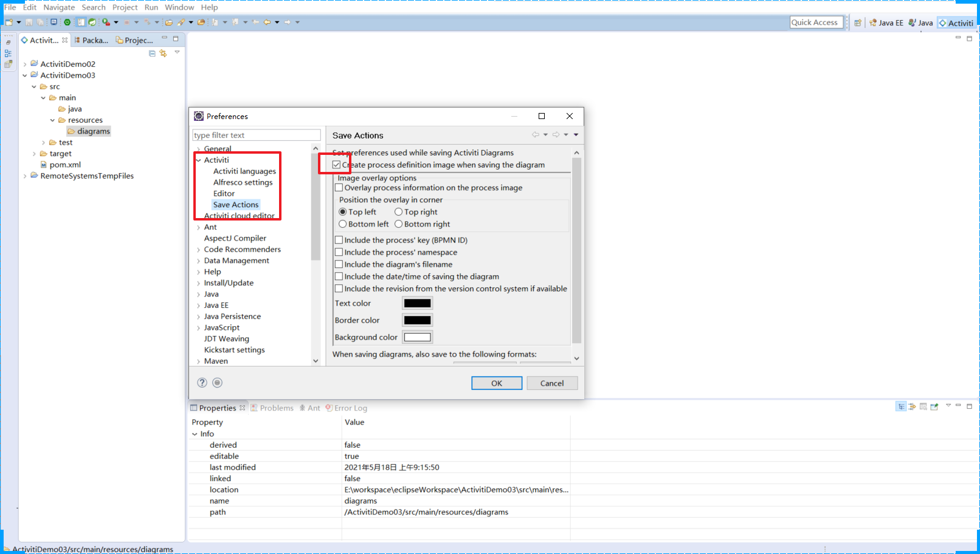Image resolution: width=980 pixels, height=554 pixels.
Task: Click the outline icon in left sidebar
Action: coord(8,53)
